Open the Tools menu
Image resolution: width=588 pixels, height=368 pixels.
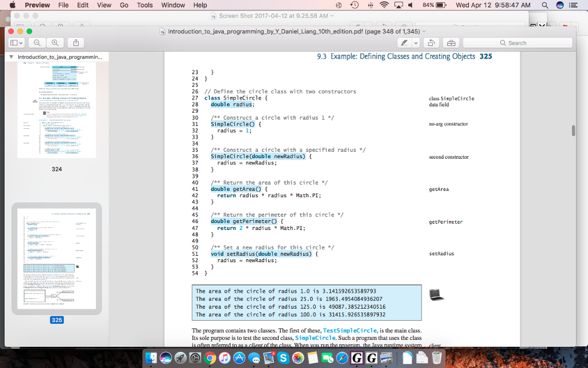click(x=144, y=5)
